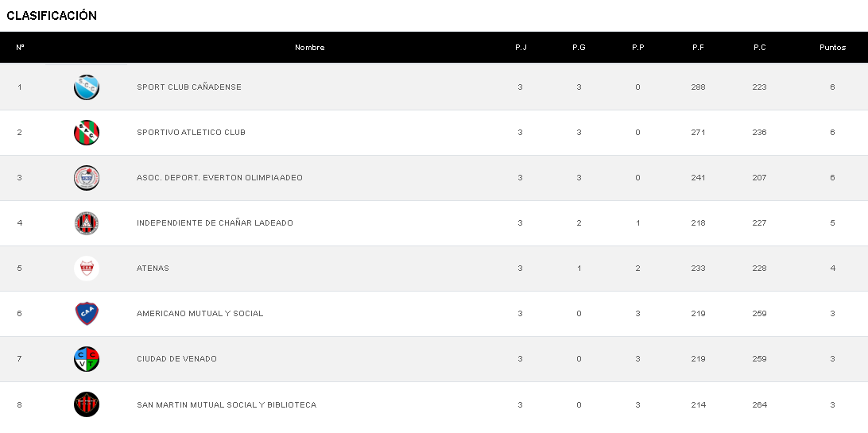This screenshot has width=868, height=433.
Task: Click the Nombre column header
Action: click(310, 48)
